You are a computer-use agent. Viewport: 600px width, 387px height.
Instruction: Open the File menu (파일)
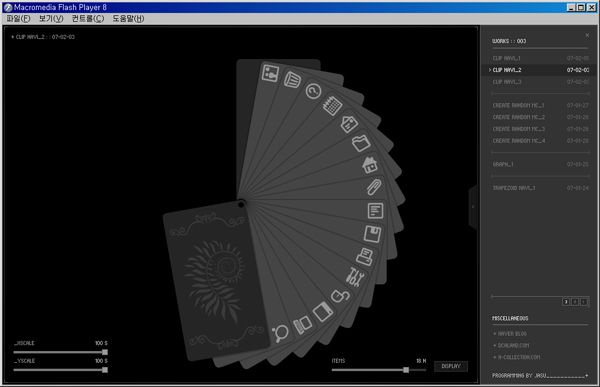pos(18,18)
